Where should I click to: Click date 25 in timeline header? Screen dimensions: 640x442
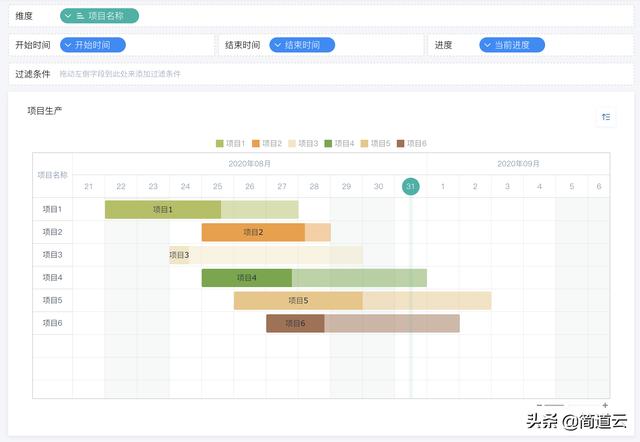[x=218, y=187]
